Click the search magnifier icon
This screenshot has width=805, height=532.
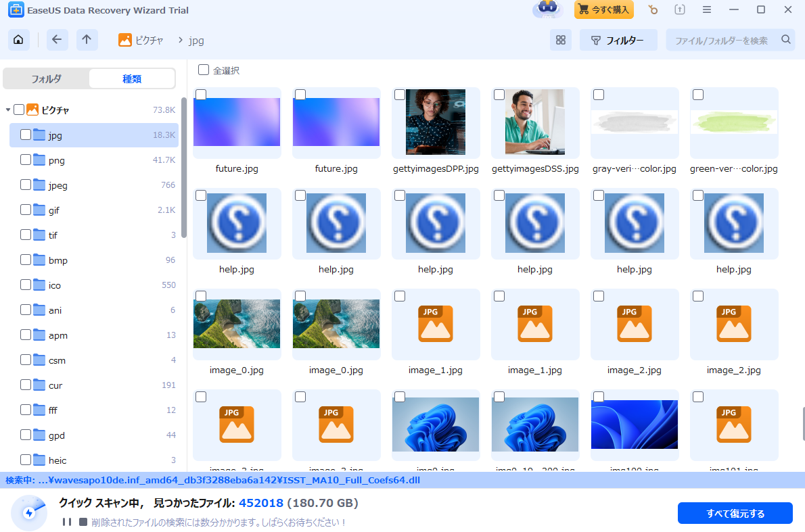click(x=785, y=39)
